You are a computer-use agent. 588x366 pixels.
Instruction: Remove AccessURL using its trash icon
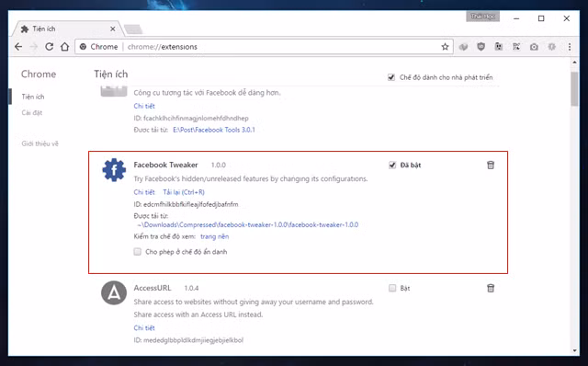pos(491,289)
